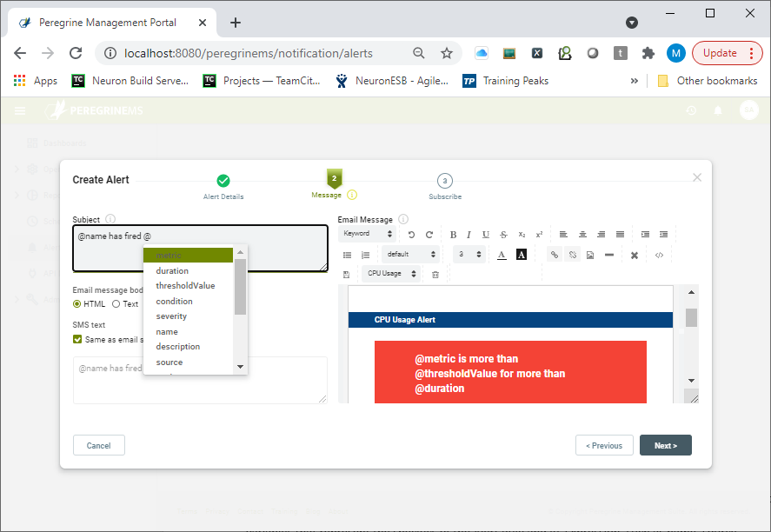This screenshot has width=771, height=532.
Task: Increase indent in editor
Action: (645, 235)
